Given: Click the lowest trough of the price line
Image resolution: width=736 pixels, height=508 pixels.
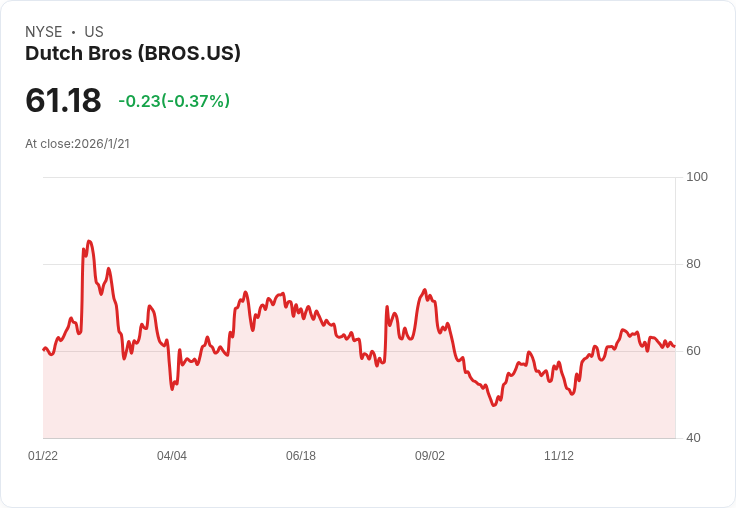Looking at the screenshot, I should [x=494, y=405].
